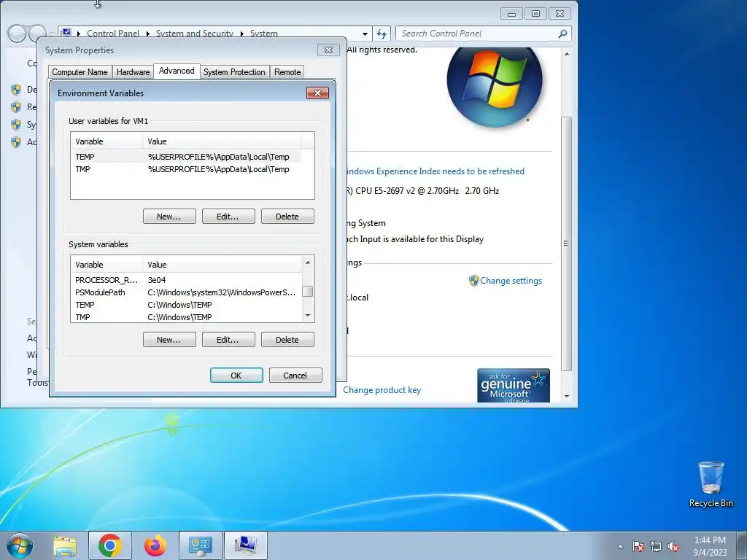Show hidden tray icons arrow
This screenshot has height=560, width=747.
coord(620,547)
